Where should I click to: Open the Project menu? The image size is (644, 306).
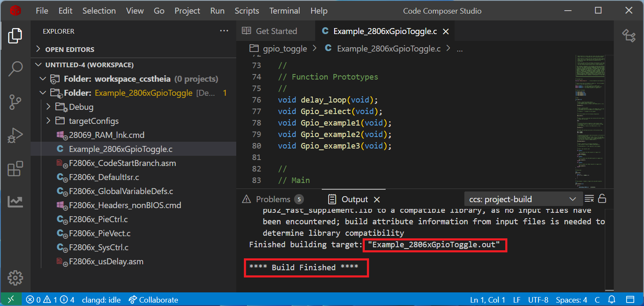click(187, 11)
